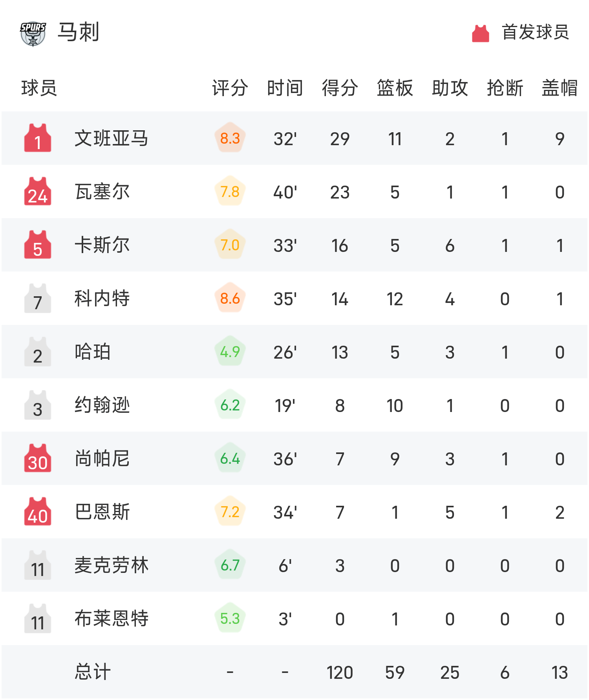Click the 8.3 rating badge
The image size is (589, 700).
pos(230,138)
